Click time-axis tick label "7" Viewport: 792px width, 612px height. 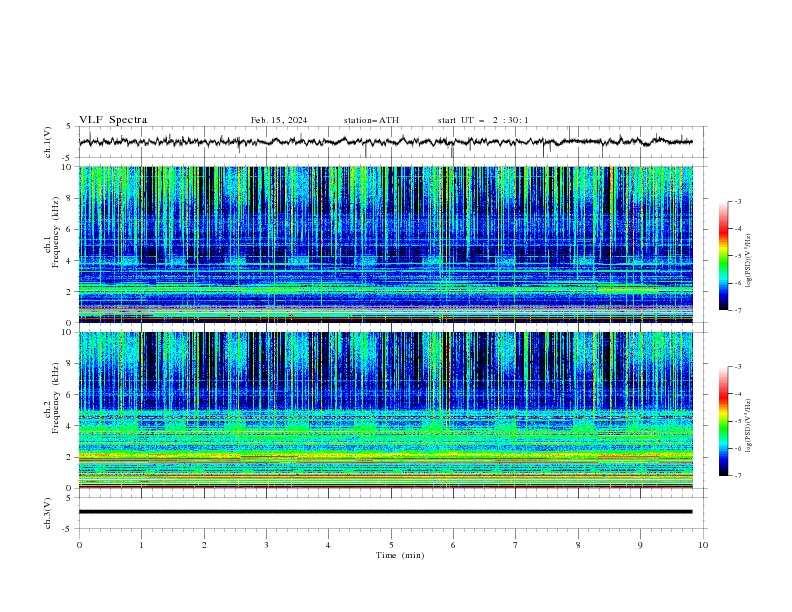[516, 545]
